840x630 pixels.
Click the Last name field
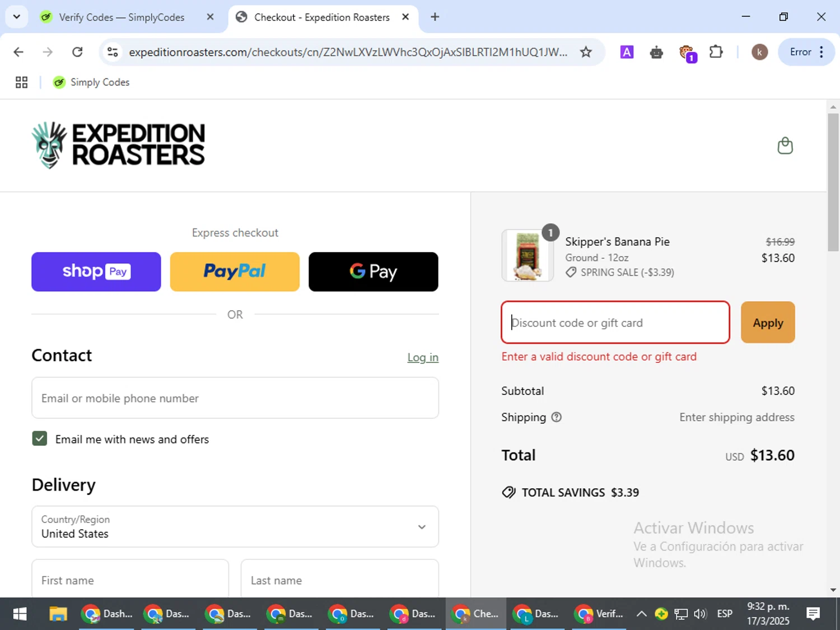pos(340,578)
